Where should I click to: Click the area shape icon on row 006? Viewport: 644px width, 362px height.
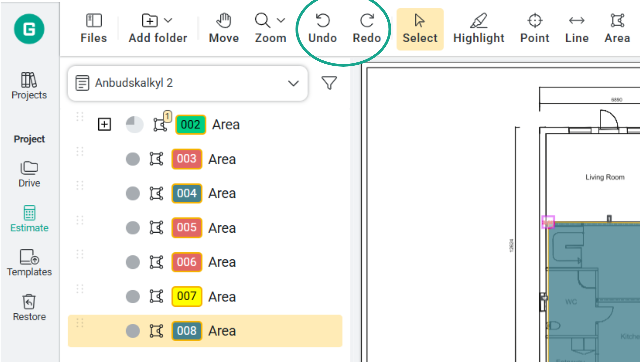click(156, 262)
